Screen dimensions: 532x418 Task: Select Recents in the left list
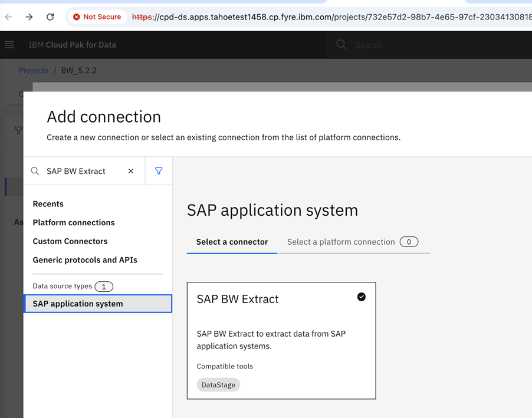(48, 204)
